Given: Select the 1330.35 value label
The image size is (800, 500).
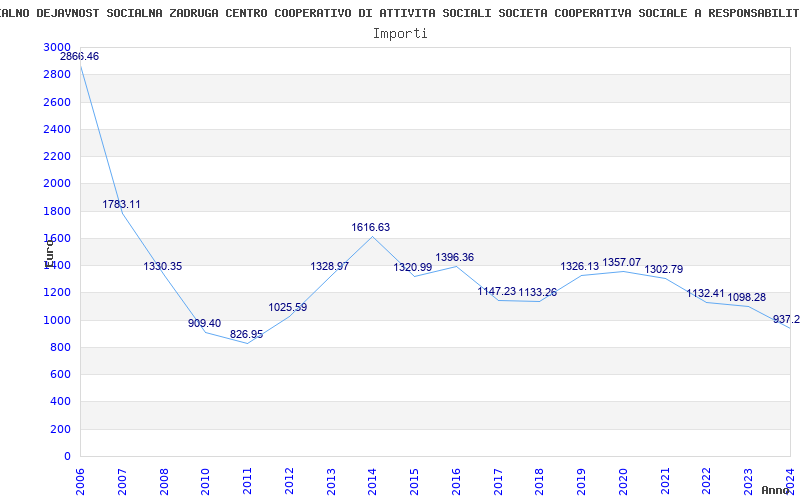Looking at the screenshot, I should 163,266.
